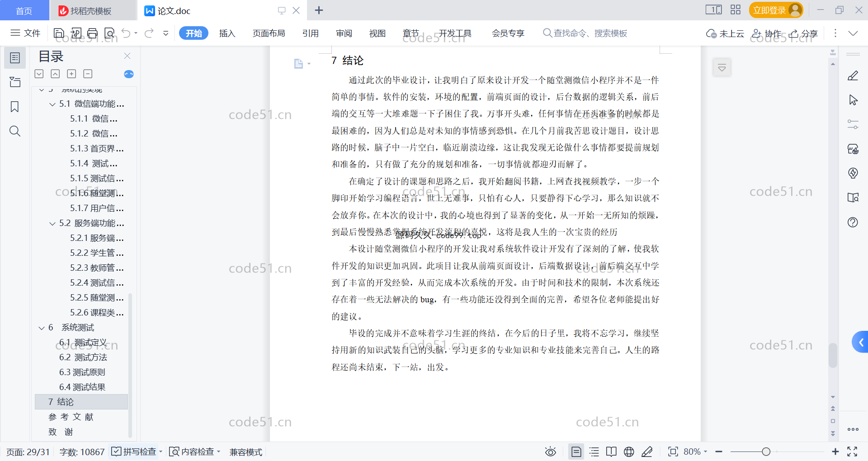The height and width of the screenshot is (461, 868).
Task: Switch to reading layout view
Action: [611, 452]
